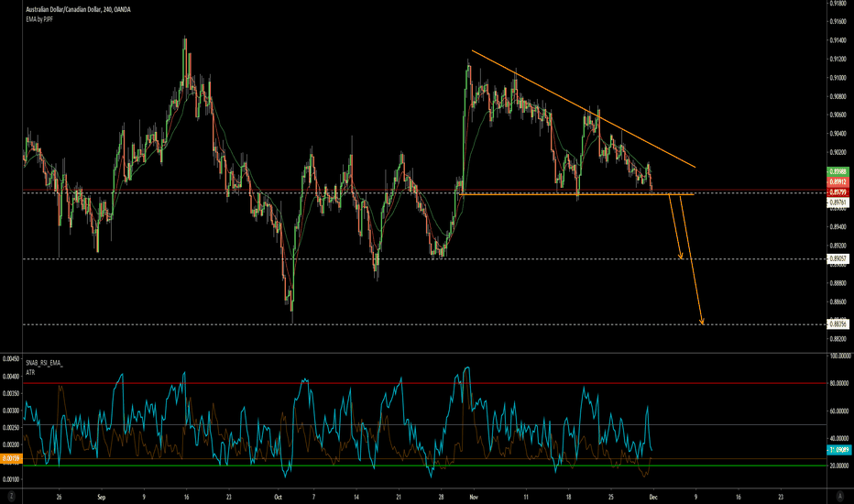This screenshot has height=504, width=854.
Task: Click the cyan RSI value label
Action: click(x=837, y=451)
